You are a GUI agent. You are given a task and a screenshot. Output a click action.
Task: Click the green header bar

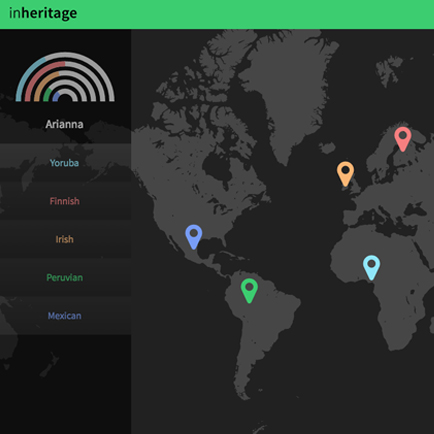pos(217,14)
